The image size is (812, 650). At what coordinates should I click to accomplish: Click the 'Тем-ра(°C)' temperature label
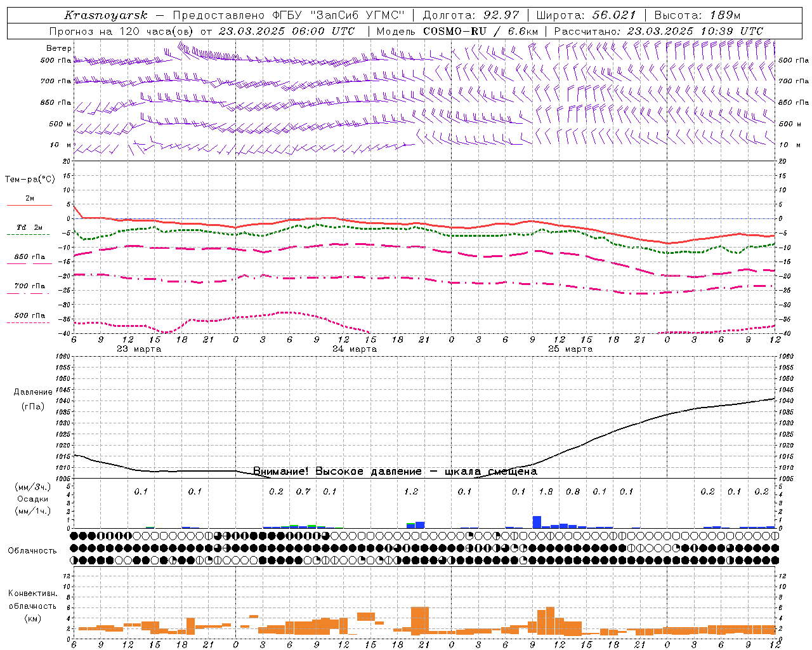click(30, 180)
